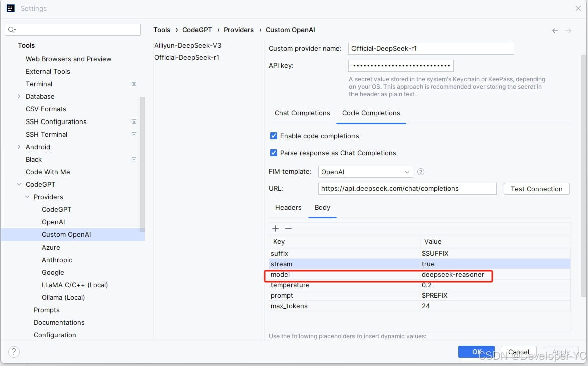Click the add row plus icon

(x=275, y=229)
